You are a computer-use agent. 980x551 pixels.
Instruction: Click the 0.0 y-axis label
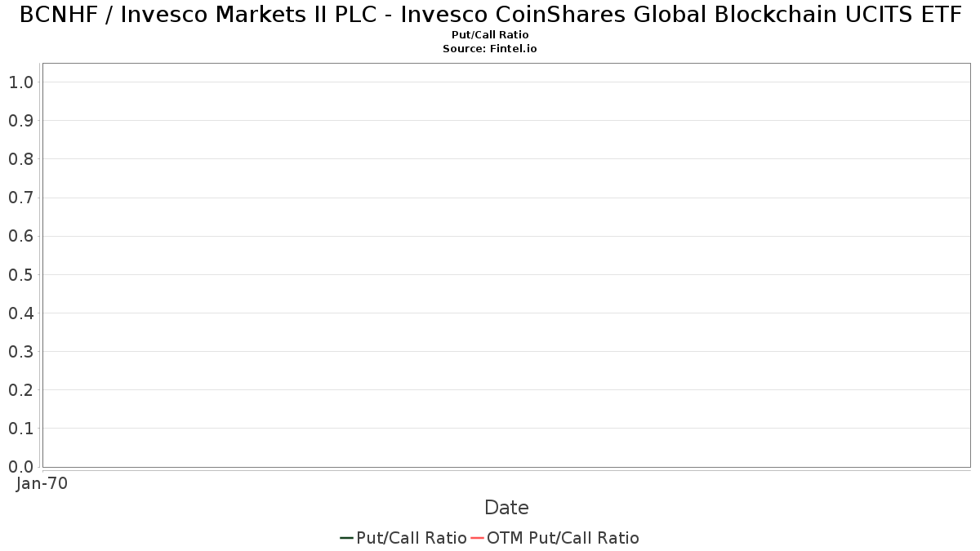pyautogui.click(x=20, y=467)
